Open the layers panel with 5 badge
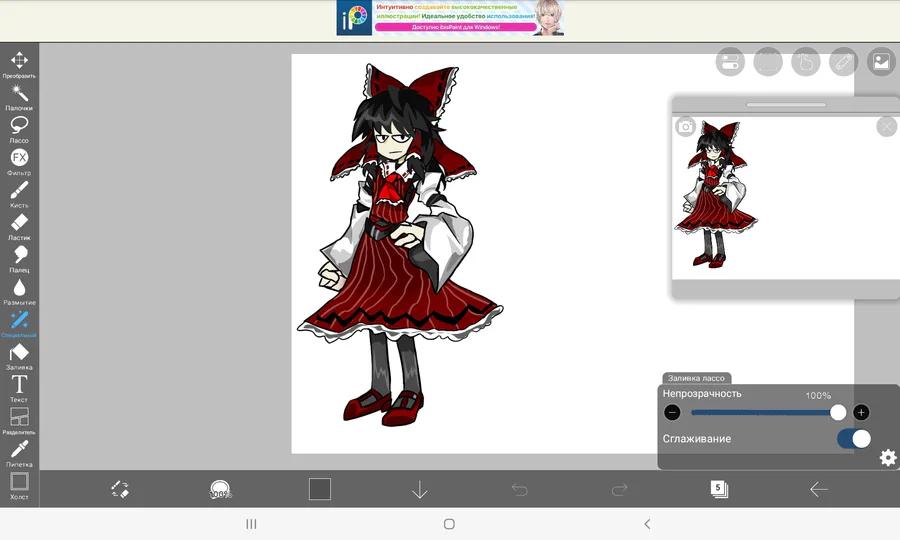 719,489
